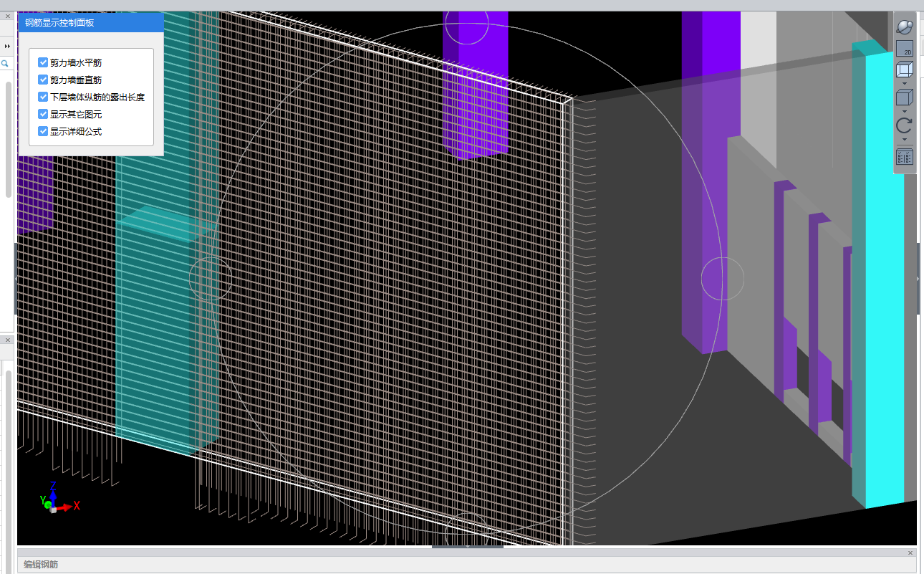Viewport: 924px width, 574px height.
Task: Click the rotate view icon
Action: coord(904,125)
